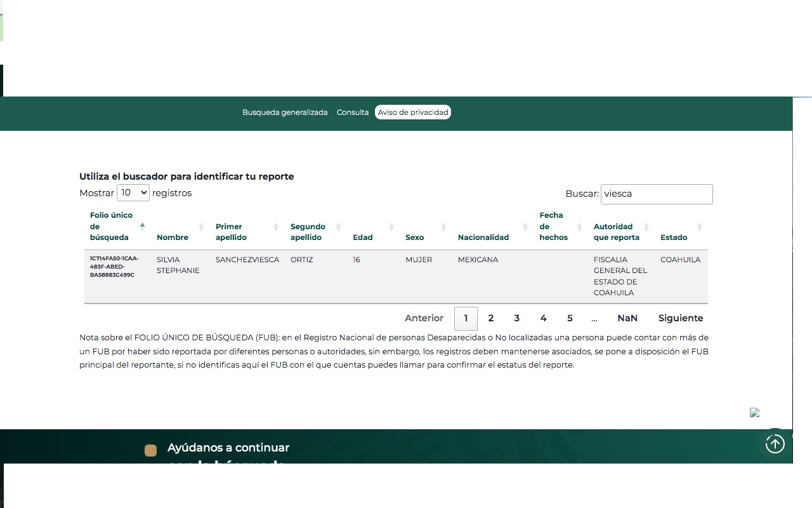The image size is (812, 508).
Task: Click the scroll-to-top arrow icon
Action: click(x=775, y=443)
